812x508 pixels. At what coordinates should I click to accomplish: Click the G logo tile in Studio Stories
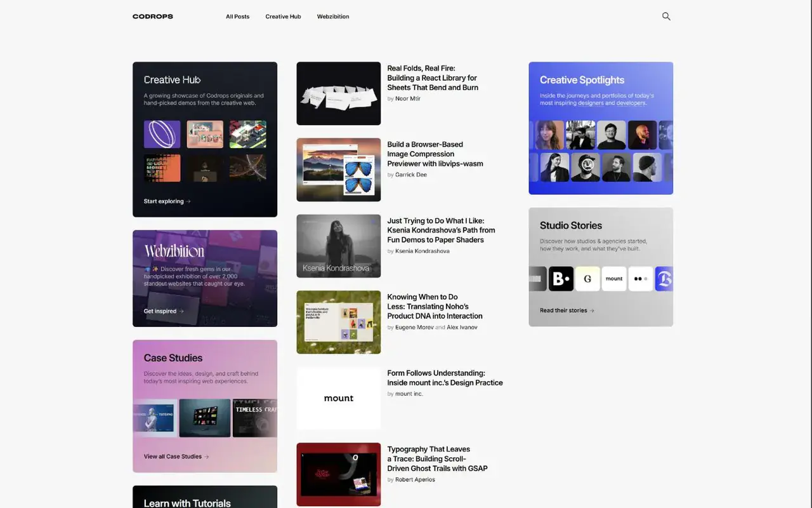tap(587, 279)
